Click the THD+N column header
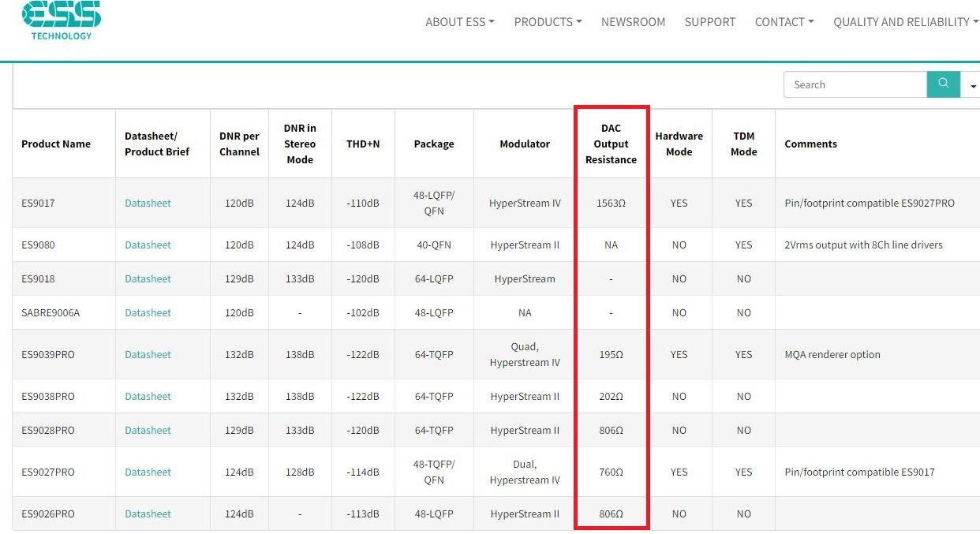The image size is (980, 534). coord(363,144)
